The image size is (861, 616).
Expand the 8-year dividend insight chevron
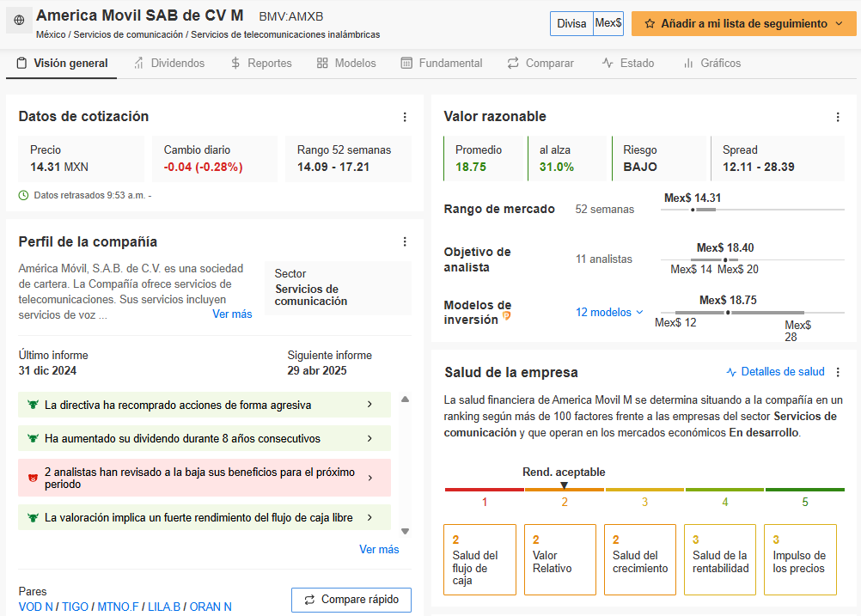point(369,439)
